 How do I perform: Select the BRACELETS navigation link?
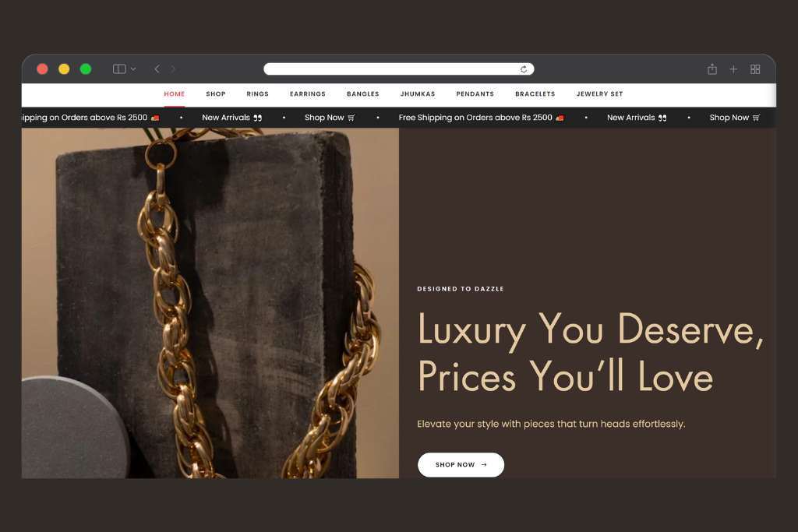click(x=535, y=94)
